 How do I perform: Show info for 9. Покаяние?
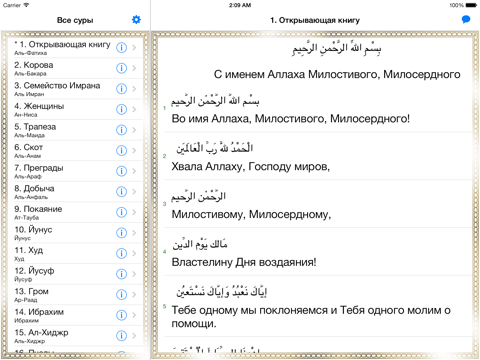coord(121,212)
